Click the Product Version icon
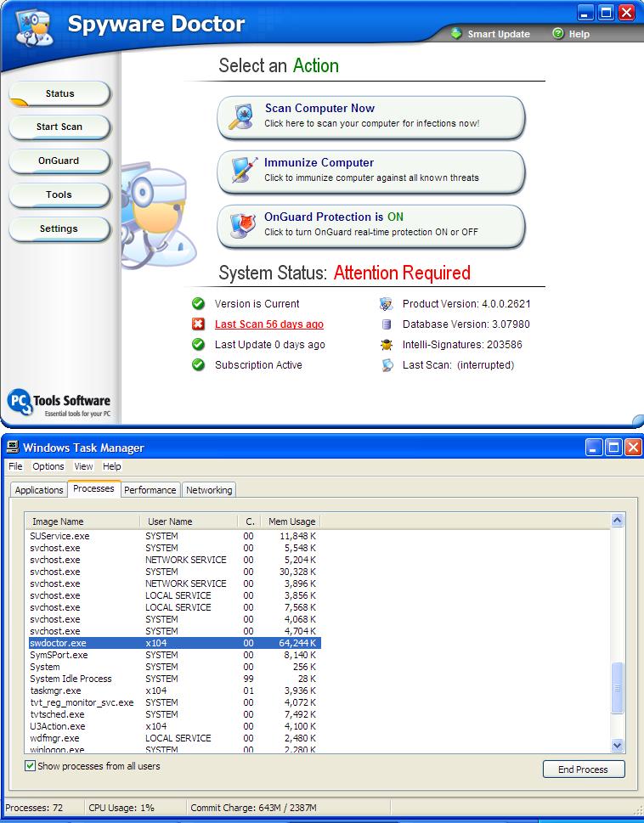 [x=386, y=304]
